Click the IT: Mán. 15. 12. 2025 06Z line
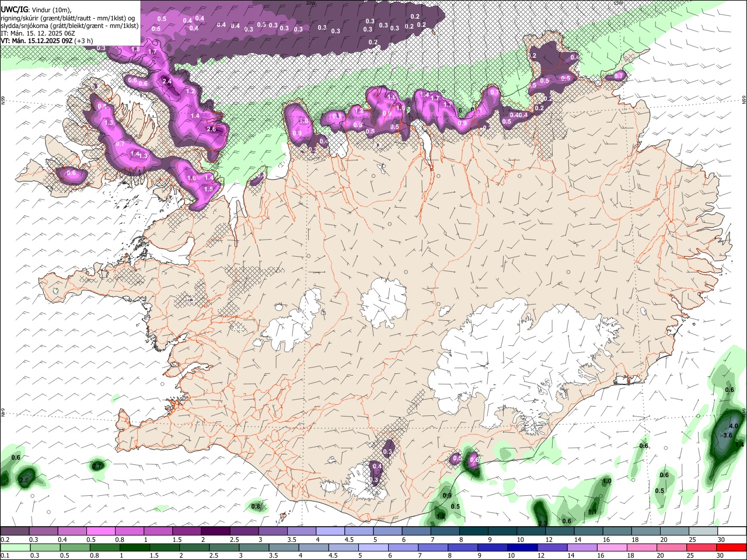The image size is (747, 560). (x=37, y=33)
